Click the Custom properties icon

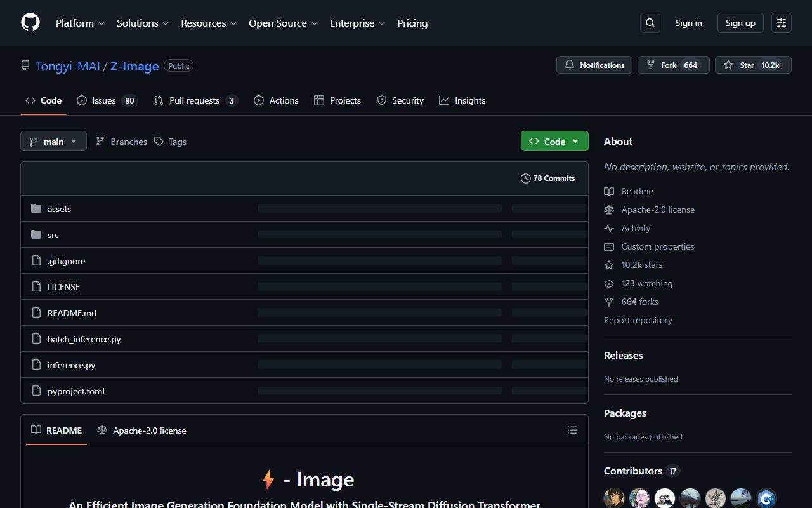[x=609, y=246]
